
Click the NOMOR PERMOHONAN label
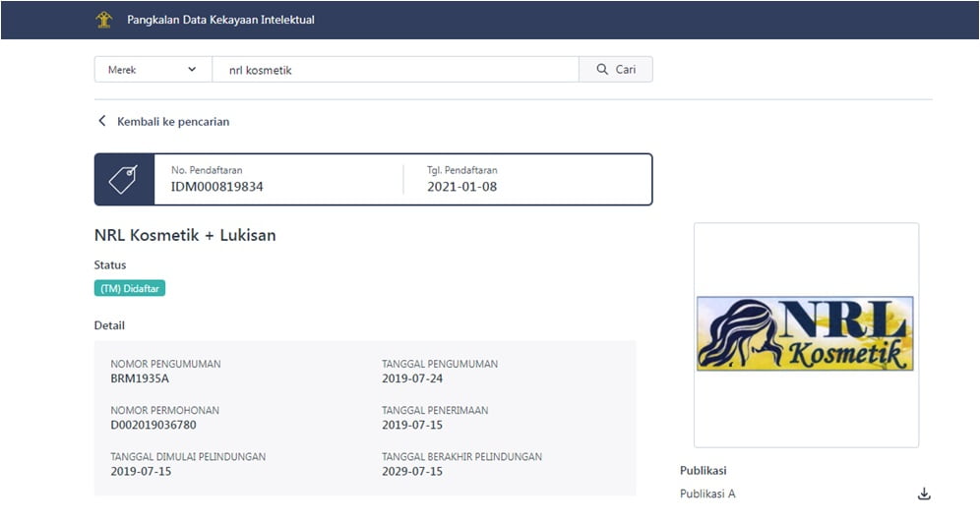tap(165, 411)
